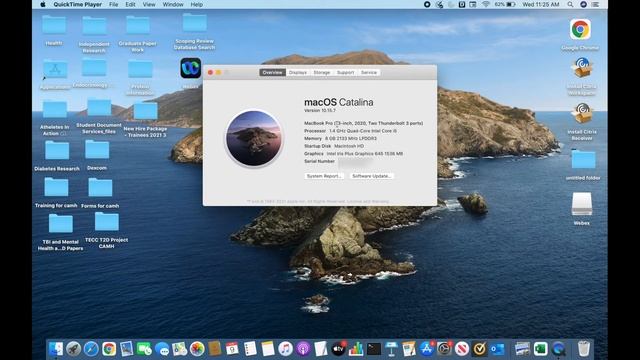Open Excel in the dock
This screenshot has height=360, width=640.
540,349
